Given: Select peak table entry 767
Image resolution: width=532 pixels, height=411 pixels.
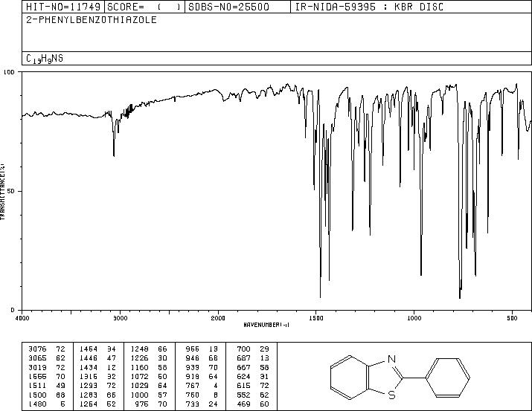Looking at the screenshot, I should 200,386.
